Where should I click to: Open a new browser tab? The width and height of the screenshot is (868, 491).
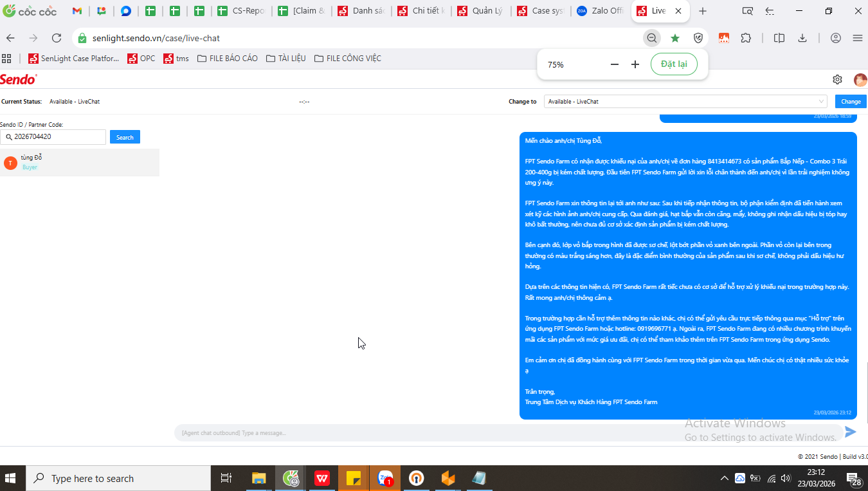[x=703, y=11]
